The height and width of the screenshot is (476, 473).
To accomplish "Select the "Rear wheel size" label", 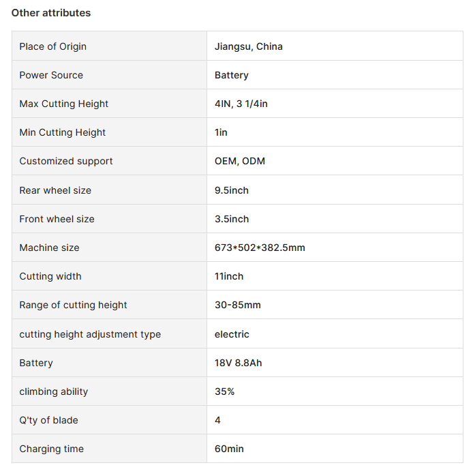I will pyautogui.click(x=55, y=190).
